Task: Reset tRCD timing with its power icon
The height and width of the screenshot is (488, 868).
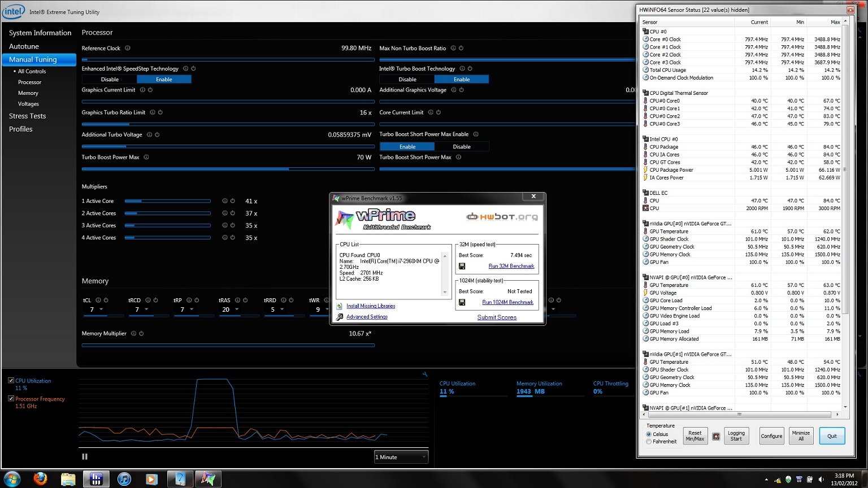Action: [155, 300]
